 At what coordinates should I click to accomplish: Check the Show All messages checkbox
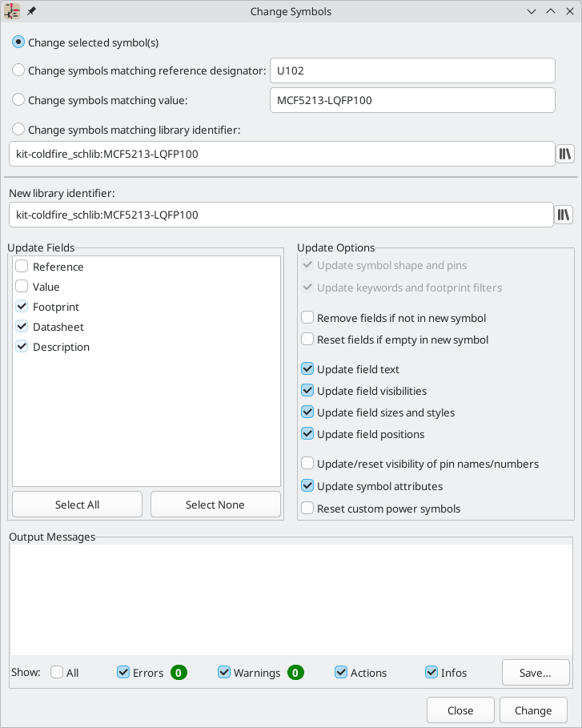[x=57, y=672]
